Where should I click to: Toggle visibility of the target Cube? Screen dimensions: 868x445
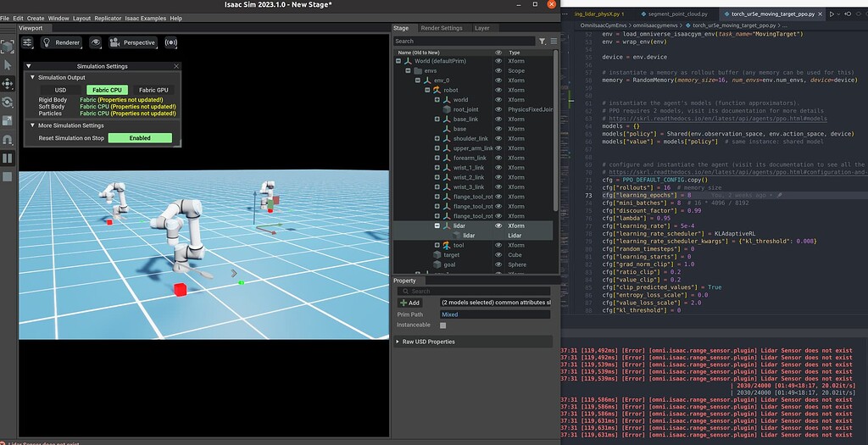(x=498, y=255)
